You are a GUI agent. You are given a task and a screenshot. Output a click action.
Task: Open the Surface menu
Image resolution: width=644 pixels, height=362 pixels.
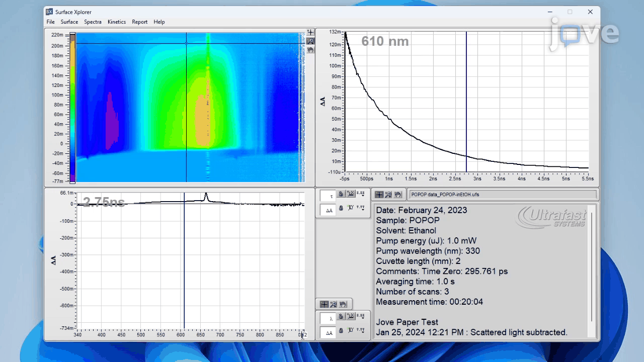tap(69, 22)
